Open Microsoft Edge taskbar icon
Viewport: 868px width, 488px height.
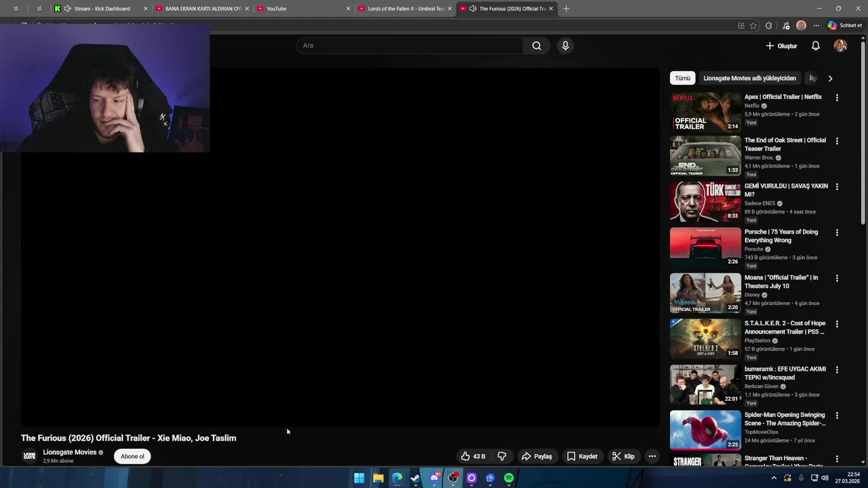click(397, 478)
